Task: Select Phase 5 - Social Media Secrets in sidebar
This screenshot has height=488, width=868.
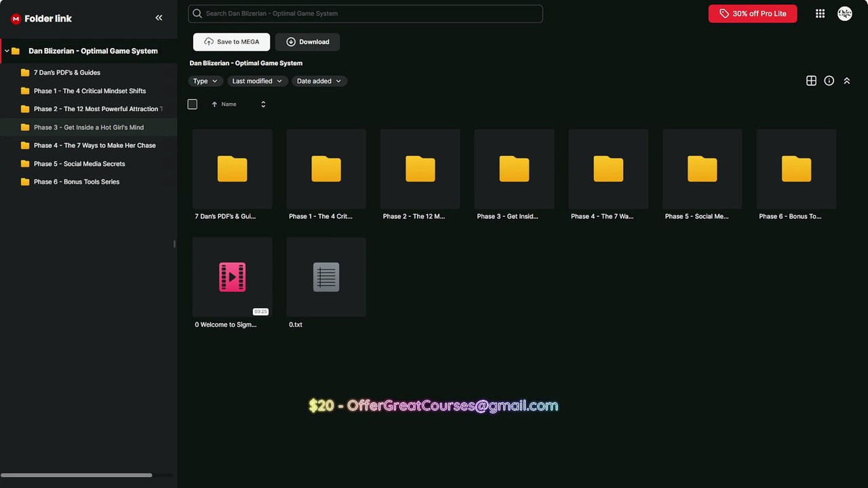Action: tap(88, 164)
